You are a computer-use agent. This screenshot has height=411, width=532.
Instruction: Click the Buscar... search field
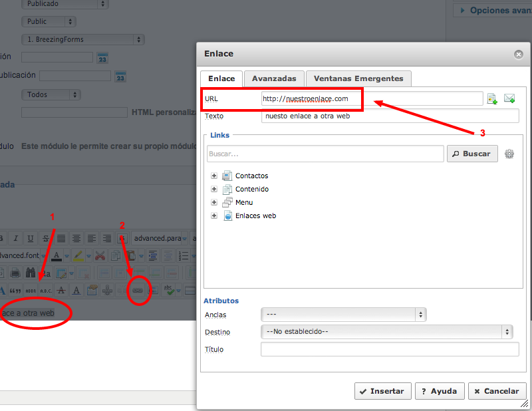point(325,154)
